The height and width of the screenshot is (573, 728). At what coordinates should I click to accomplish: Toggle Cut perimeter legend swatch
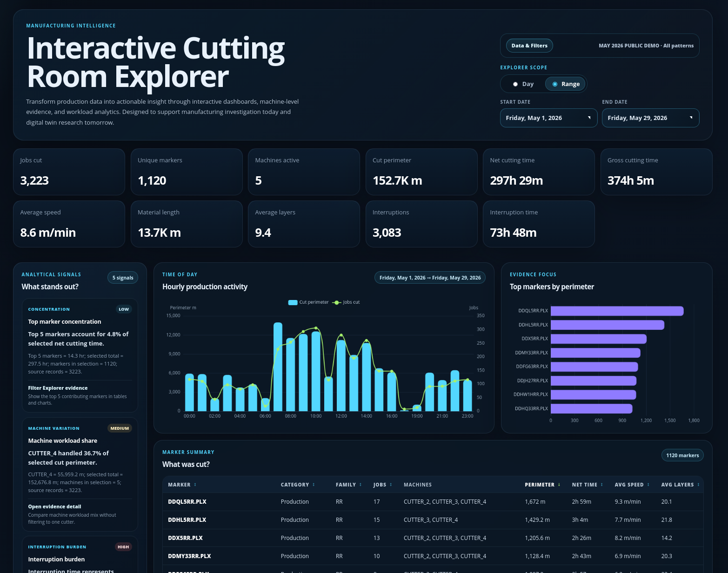293,302
